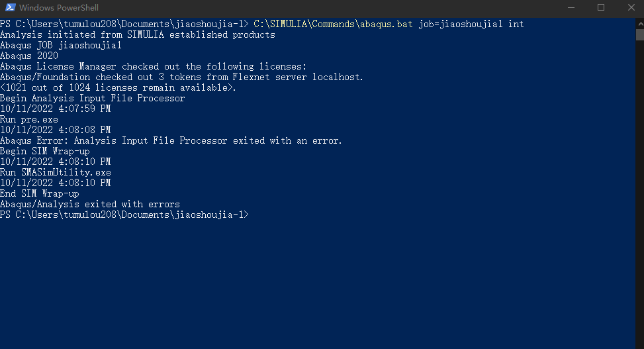Image resolution: width=644 pixels, height=349 pixels.
Task: Minimize the Windows PowerShell window
Action: coord(570,8)
